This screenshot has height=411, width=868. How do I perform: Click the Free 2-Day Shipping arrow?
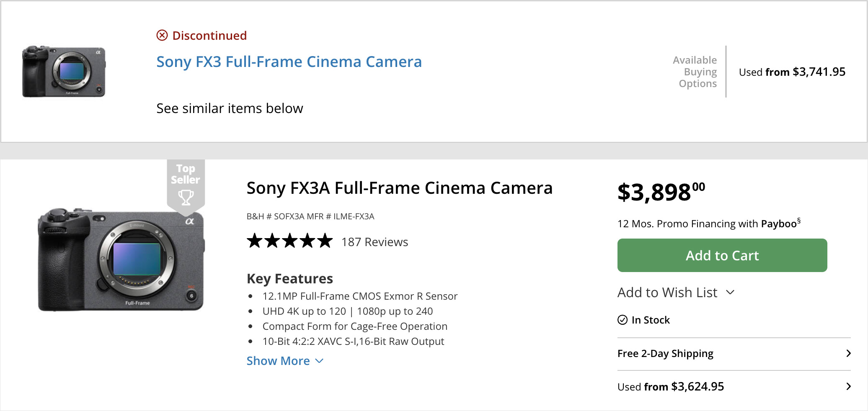(848, 354)
